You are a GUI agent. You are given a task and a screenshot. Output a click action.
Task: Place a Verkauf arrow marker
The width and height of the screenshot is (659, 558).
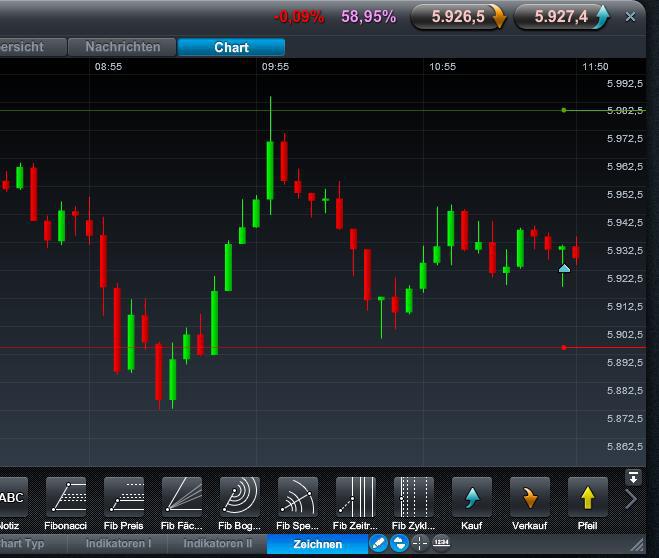point(530,497)
